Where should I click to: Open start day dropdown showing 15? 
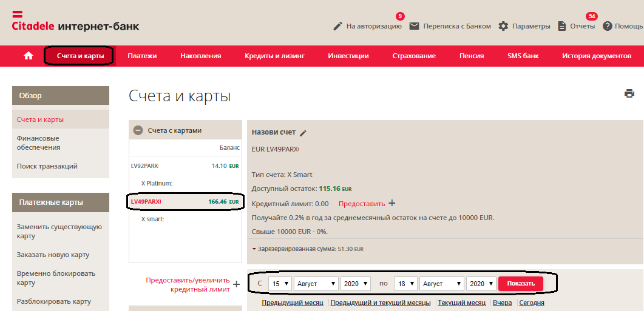point(280,284)
